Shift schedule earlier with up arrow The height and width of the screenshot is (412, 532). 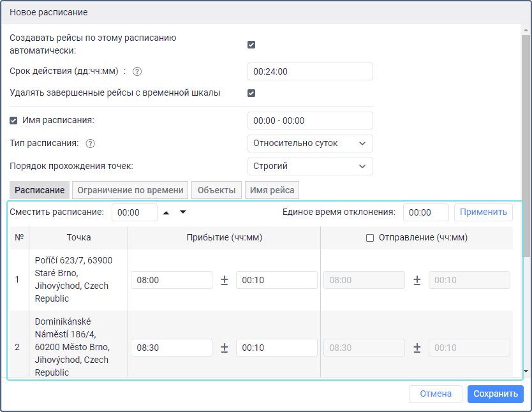[x=166, y=212]
